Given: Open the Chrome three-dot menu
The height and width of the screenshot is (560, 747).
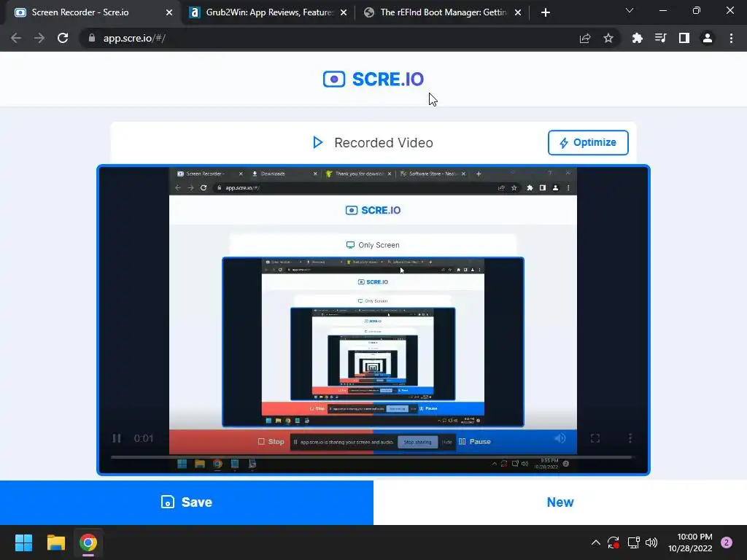Looking at the screenshot, I should 731,38.
